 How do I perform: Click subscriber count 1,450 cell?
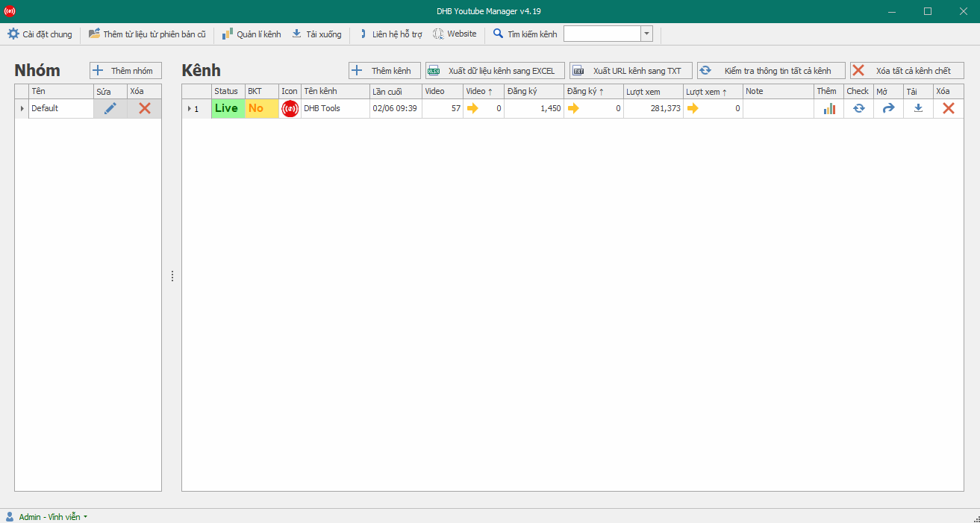click(534, 108)
